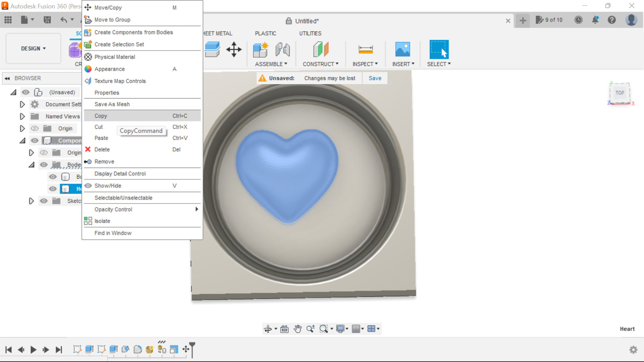Click the Construct plane icon
The width and height of the screenshot is (644, 362).
click(x=321, y=49)
